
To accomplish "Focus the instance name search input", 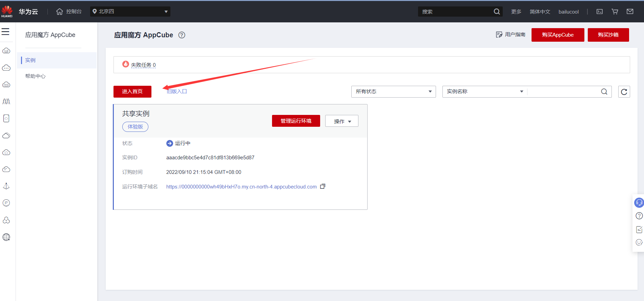I will point(564,92).
